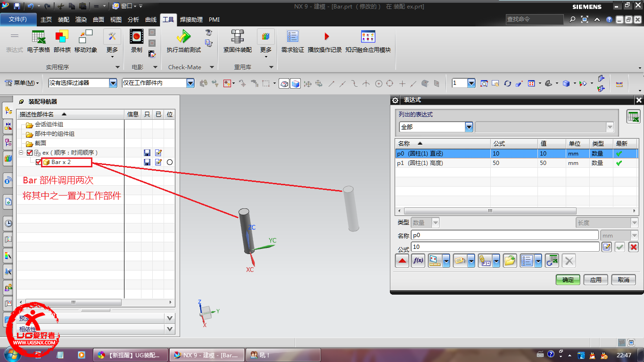This screenshot has width=644, height=362.
Task: Run 执行当前测试 Check-Mate test
Action: pyautogui.click(x=183, y=41)
